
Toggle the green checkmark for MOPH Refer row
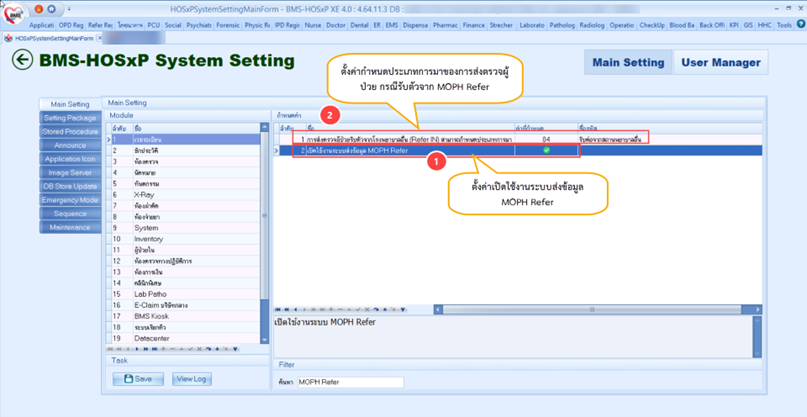pos(546,150)
